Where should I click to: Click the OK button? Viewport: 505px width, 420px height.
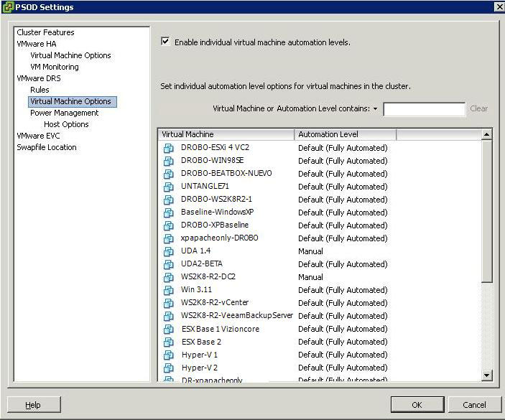click(x=417, y=405)
